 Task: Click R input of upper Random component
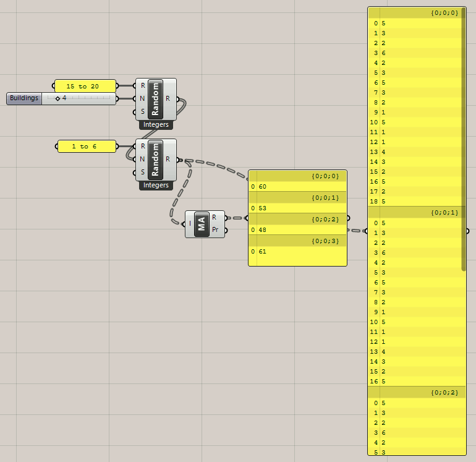(x=142, y=85)
